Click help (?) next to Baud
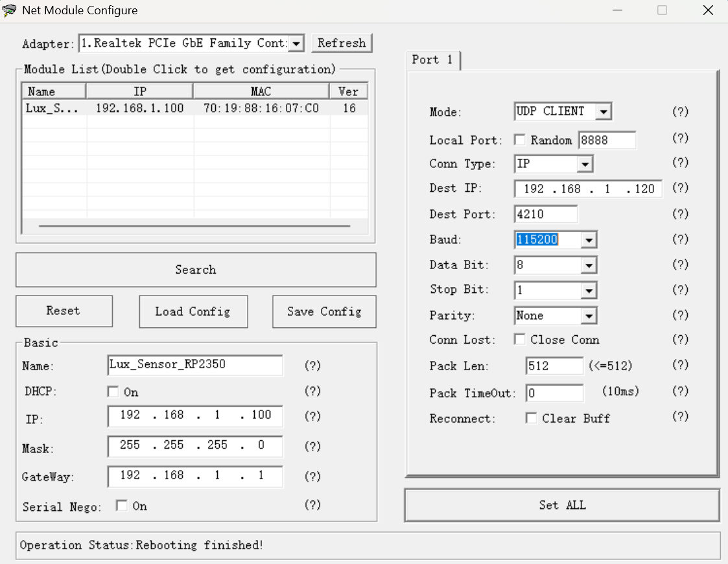 point(680,239)
